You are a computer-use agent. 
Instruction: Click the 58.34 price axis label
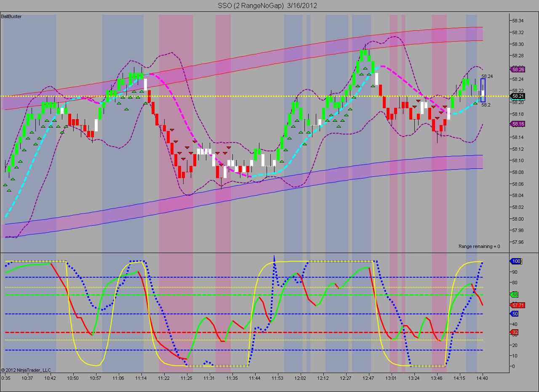pyautogui.click(x=518, y=21)
